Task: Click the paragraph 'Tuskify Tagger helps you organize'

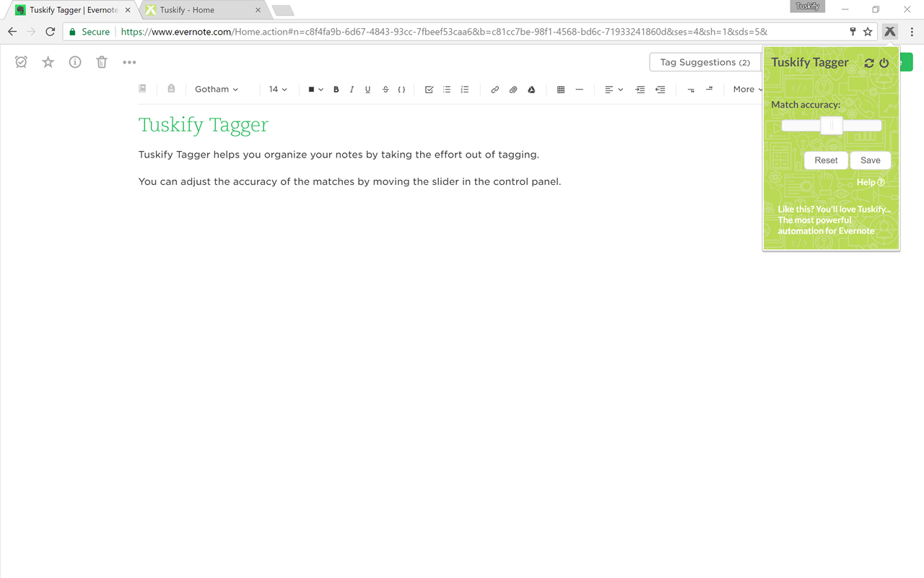Action: [339, 155]
